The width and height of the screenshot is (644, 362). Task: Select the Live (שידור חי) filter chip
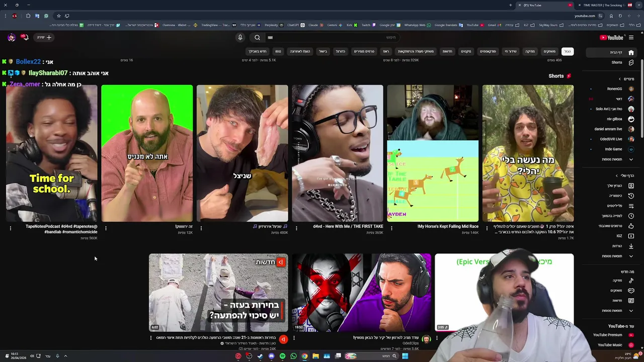click(511, 51)
